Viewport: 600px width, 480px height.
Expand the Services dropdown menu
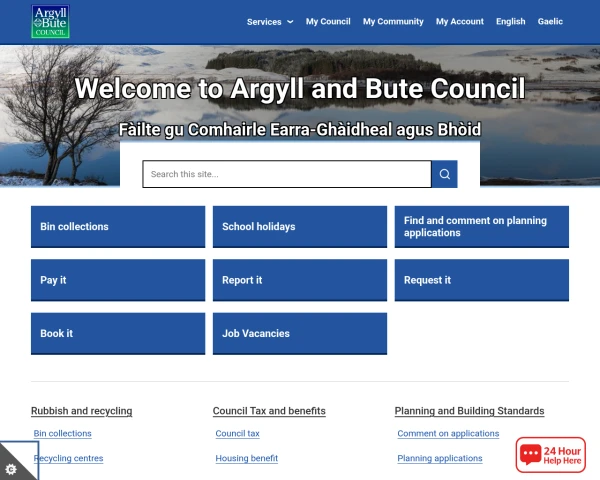pos(270,22)
